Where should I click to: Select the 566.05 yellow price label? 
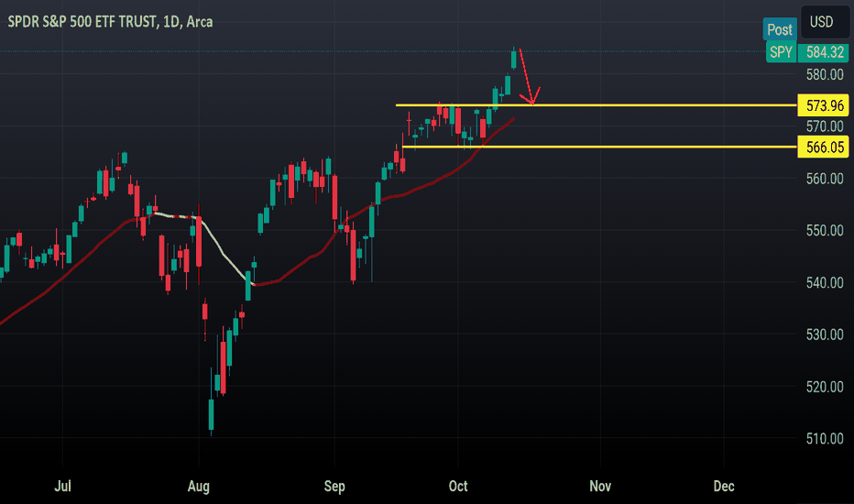(x=823, y=148)
